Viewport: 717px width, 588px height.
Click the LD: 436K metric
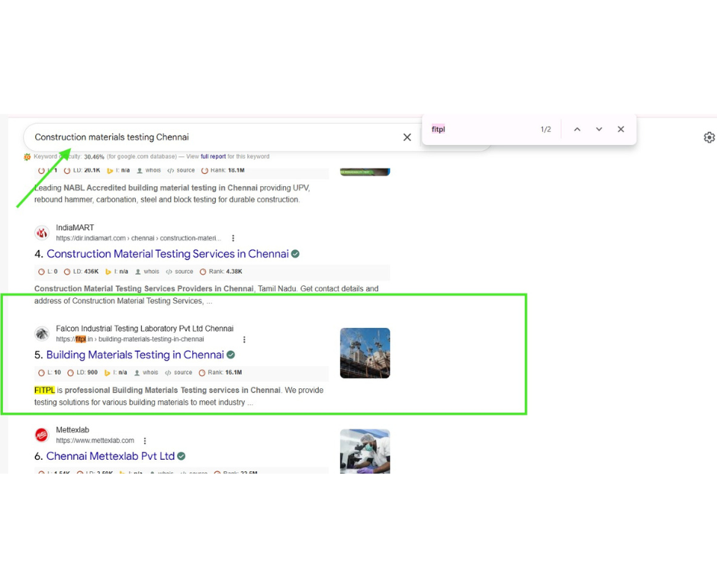tap(82, 272)
